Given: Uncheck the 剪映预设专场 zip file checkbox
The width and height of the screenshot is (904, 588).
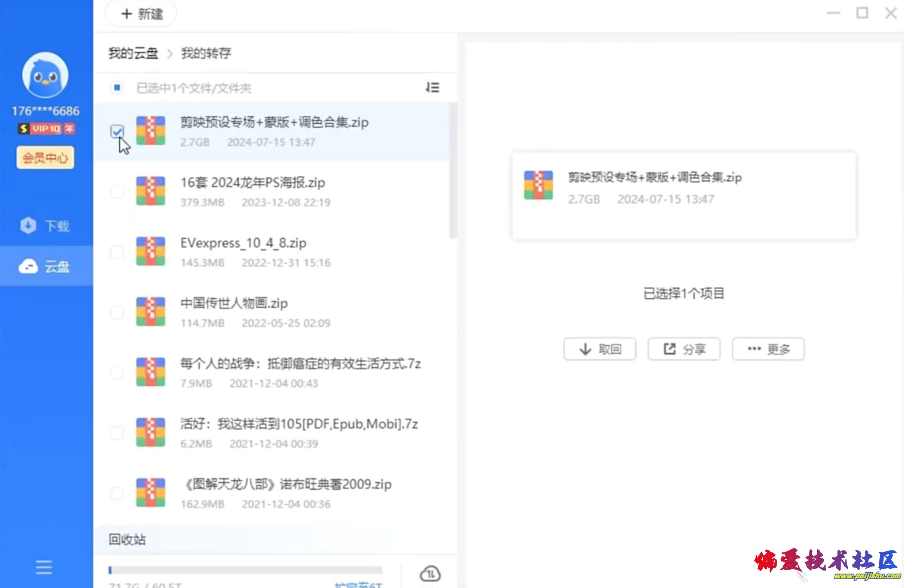Looking at the screenshot, I should point(117,131).
